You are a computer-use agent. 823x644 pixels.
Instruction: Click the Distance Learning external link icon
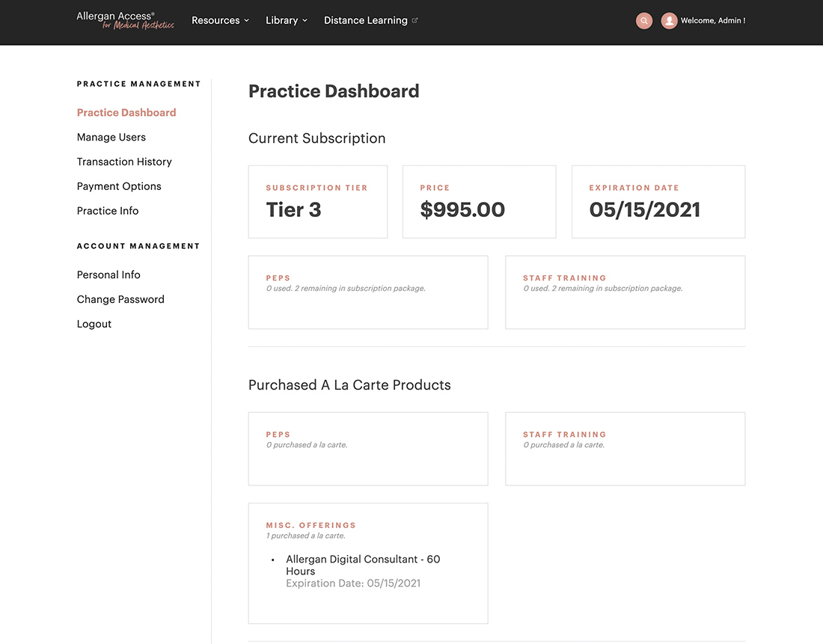[414, 20]
